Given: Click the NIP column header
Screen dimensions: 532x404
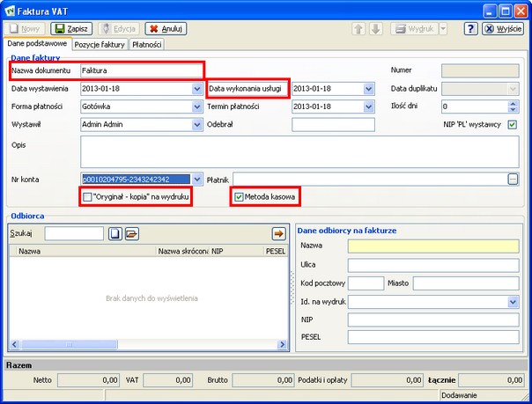Looking at the screenshot, I should click(218, 251).
